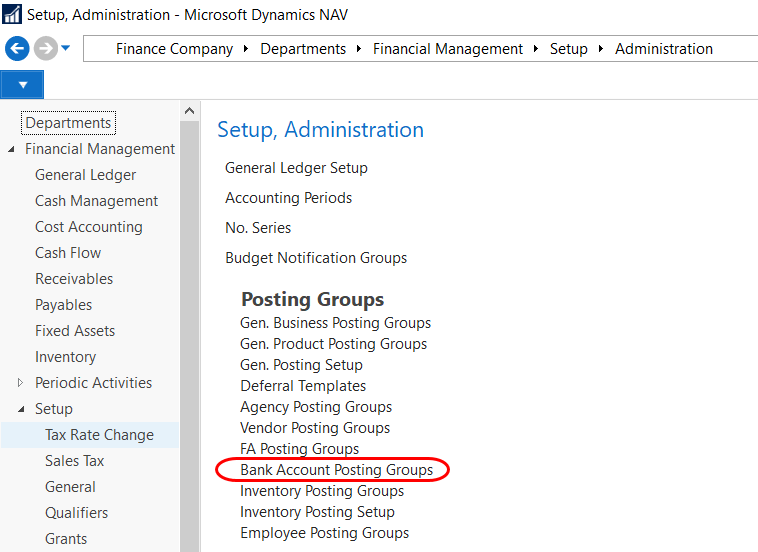The image size is (758, 552).
Task: Collapse the Setup tree node
Action: tap(21, 409)
